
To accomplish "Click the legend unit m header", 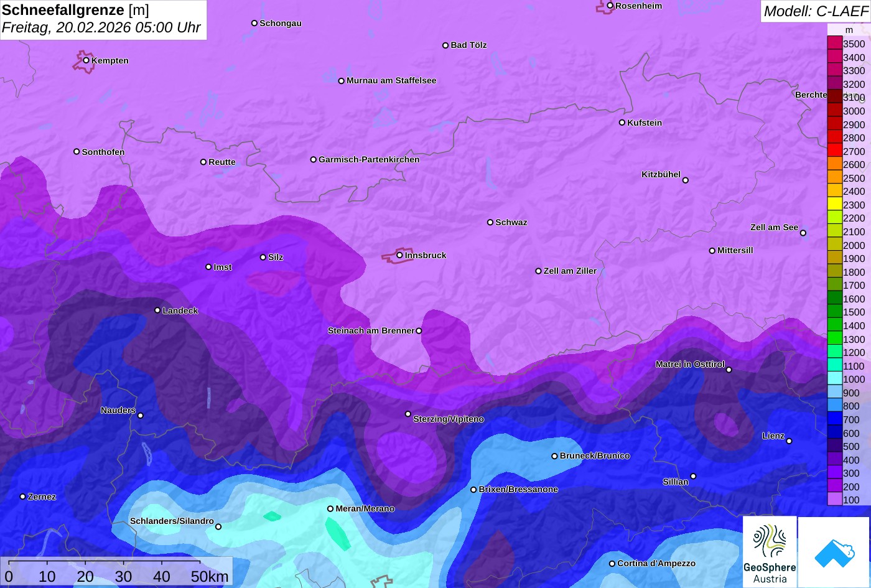I will click(x=849, y=30).
